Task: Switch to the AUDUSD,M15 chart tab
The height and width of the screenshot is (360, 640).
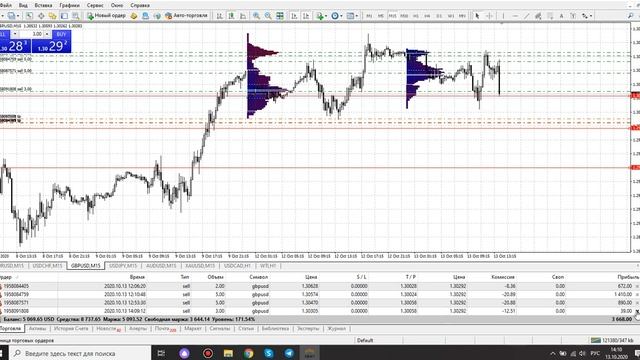Action: point(161,266)
